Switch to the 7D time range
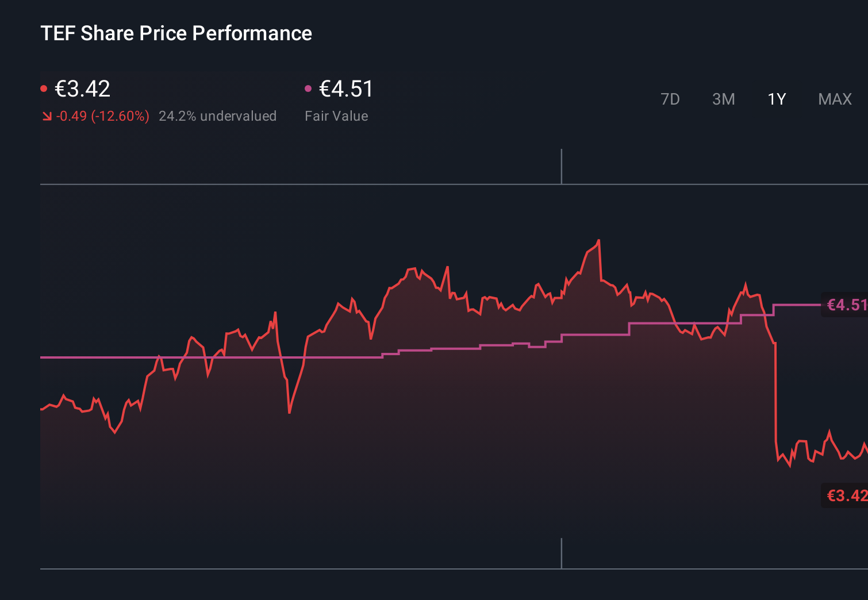This screenshot has height=600, width=868. [x=670, y=99]
